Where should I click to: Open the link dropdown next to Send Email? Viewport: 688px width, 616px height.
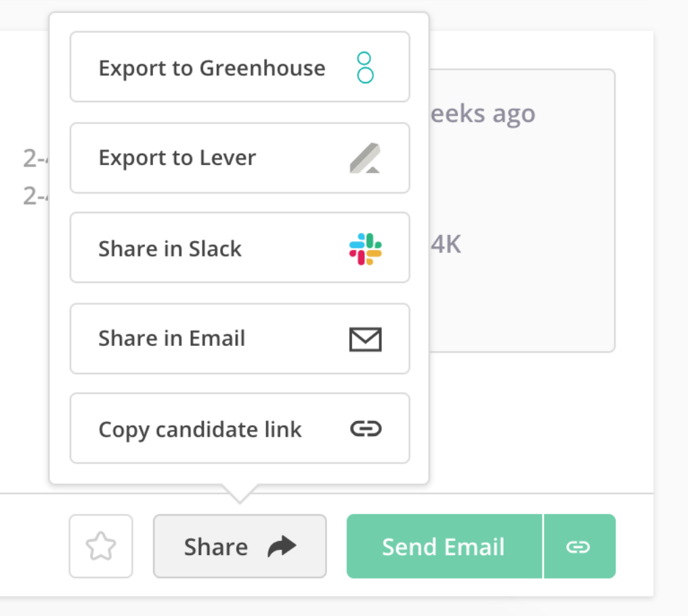point(580,546)
